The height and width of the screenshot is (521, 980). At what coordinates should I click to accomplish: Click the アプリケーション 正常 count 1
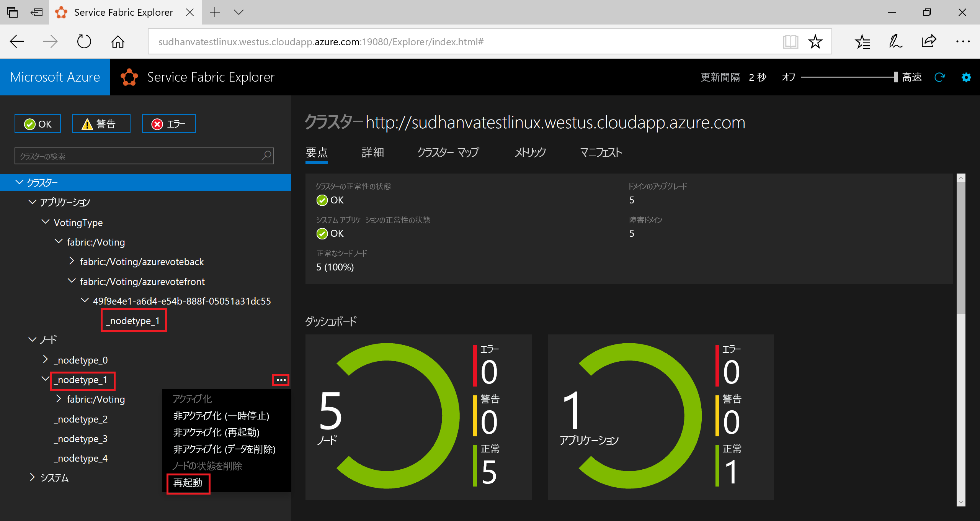tap(731, 472)
